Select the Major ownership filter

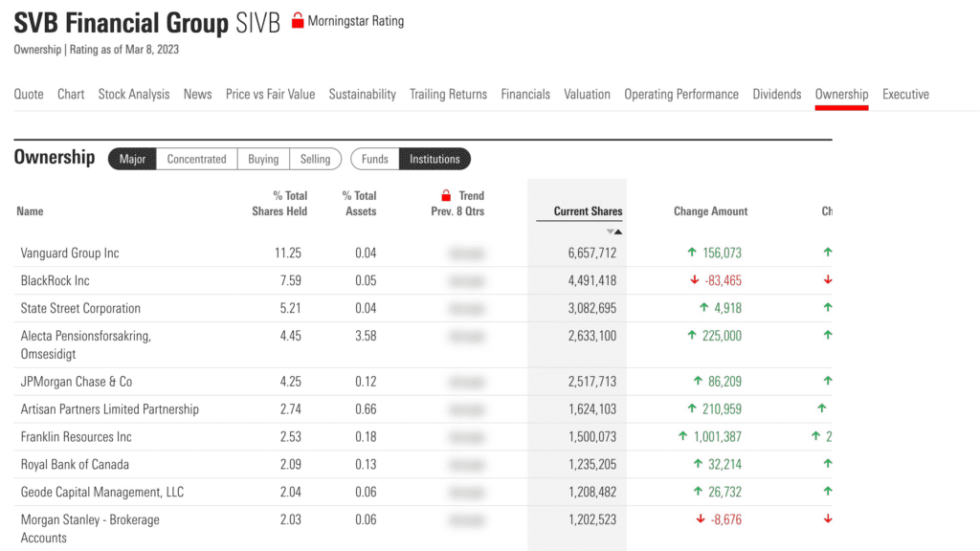[x=132, y=159]
